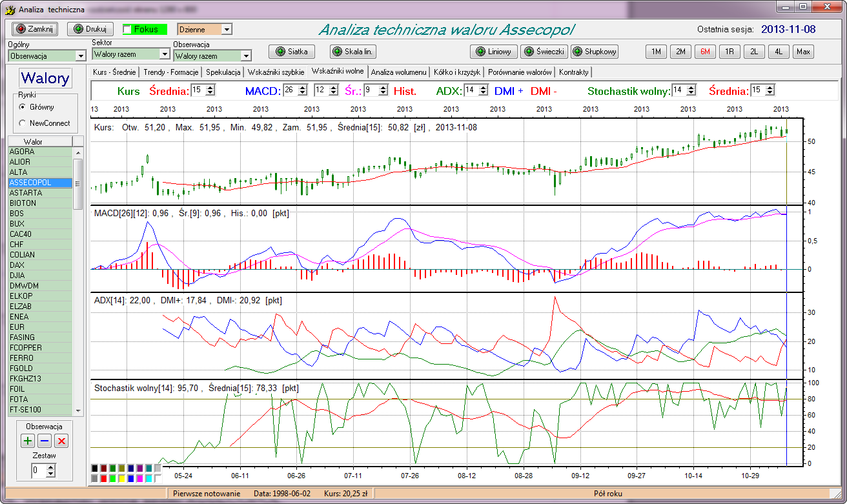This screenshot has height=504, width=847.
Task: Pick the black color swatch
Action: [x=95, y=469]
